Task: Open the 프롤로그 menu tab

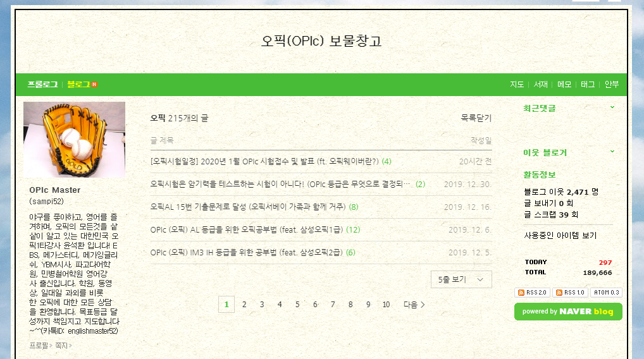Action: pos(43,85)
